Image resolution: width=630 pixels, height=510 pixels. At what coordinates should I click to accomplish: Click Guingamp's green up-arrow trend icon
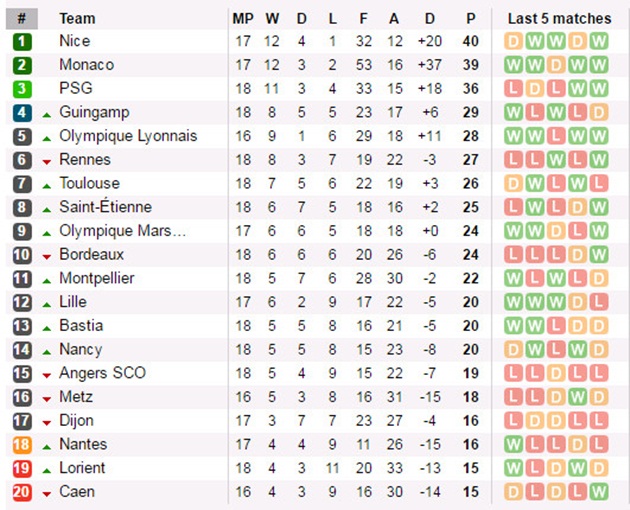coord(46,113)
